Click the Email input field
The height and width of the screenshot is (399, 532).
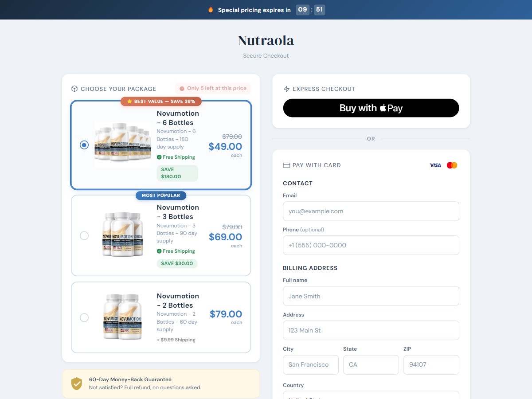point(371,211)
